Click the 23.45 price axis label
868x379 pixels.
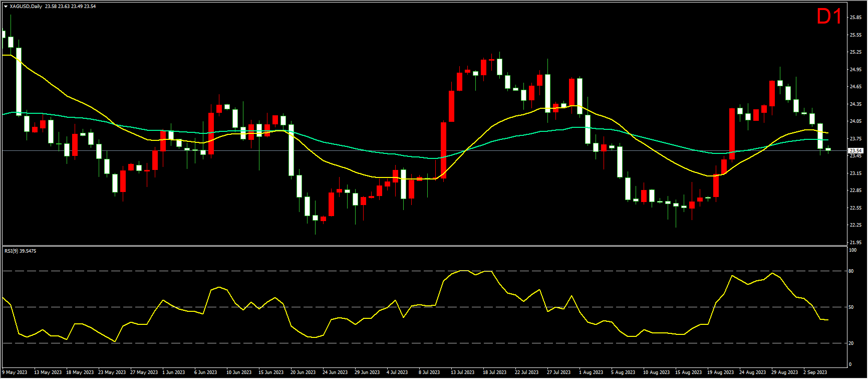[x=855, y=156]
